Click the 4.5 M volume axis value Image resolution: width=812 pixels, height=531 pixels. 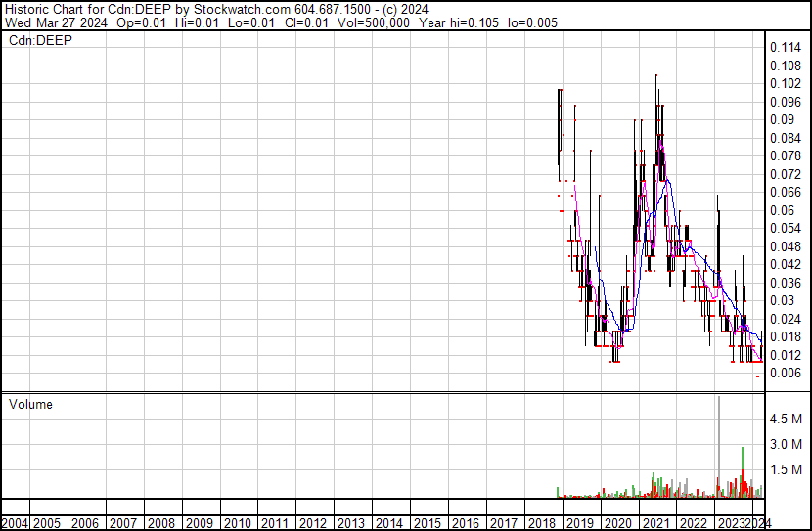[786, 419]
